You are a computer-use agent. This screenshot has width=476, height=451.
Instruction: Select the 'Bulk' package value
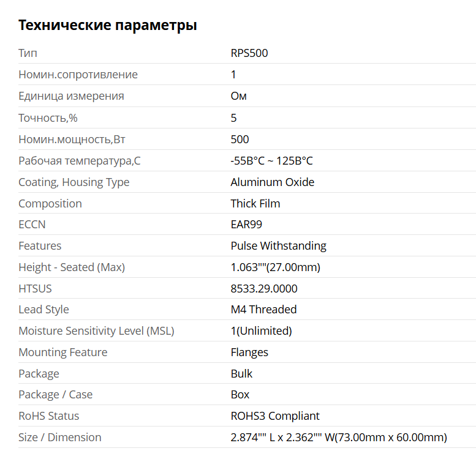(x=241, y=373)
